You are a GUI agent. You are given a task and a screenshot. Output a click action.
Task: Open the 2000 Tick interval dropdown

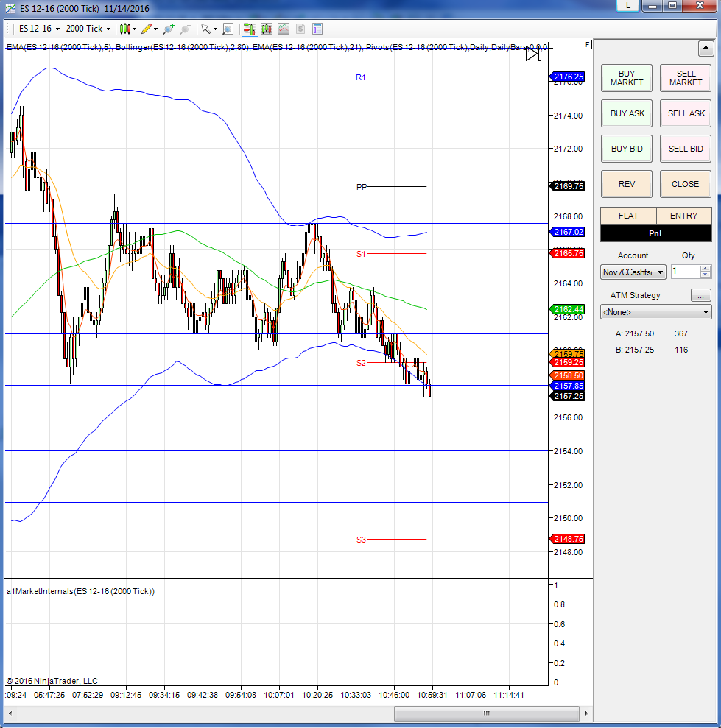(x=88, y=29)
